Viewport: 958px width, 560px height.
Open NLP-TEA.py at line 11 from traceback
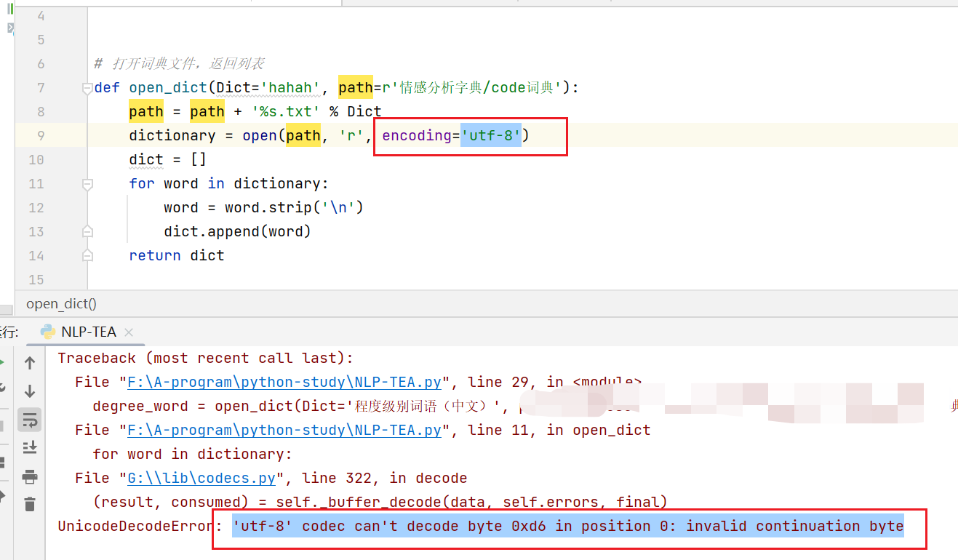(x=284, y=429)
